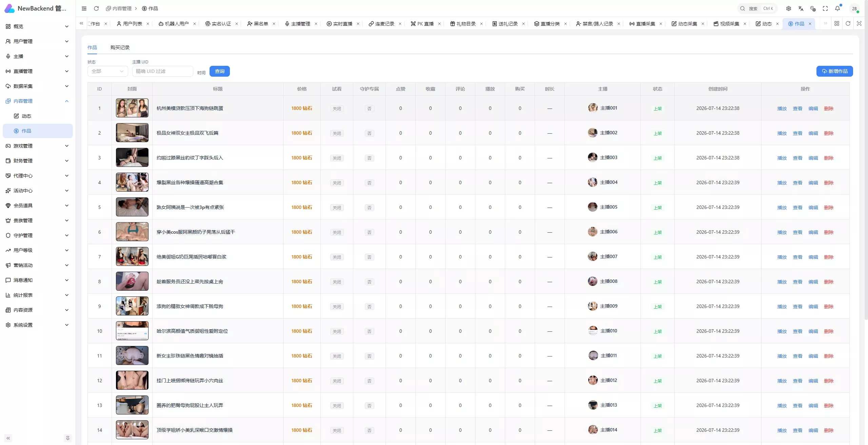Image resolution: width=868 pixels, height=445 pixels.
Task: Click 播放 in row ID 1
Action: point(782,109)
